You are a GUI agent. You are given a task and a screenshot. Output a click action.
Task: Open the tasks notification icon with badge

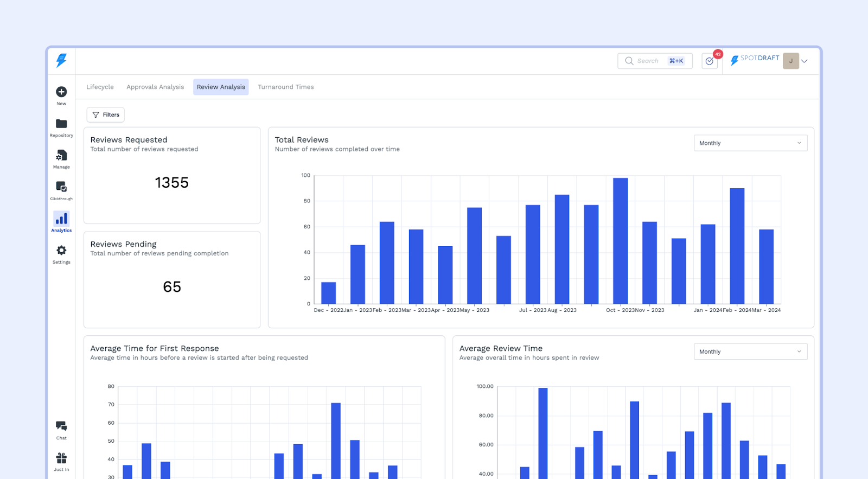point(710,61)
